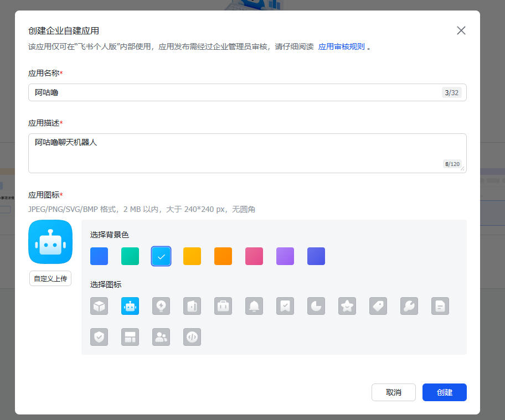
Task: Pick the lightbulb icon
Action: click(161, 306)
